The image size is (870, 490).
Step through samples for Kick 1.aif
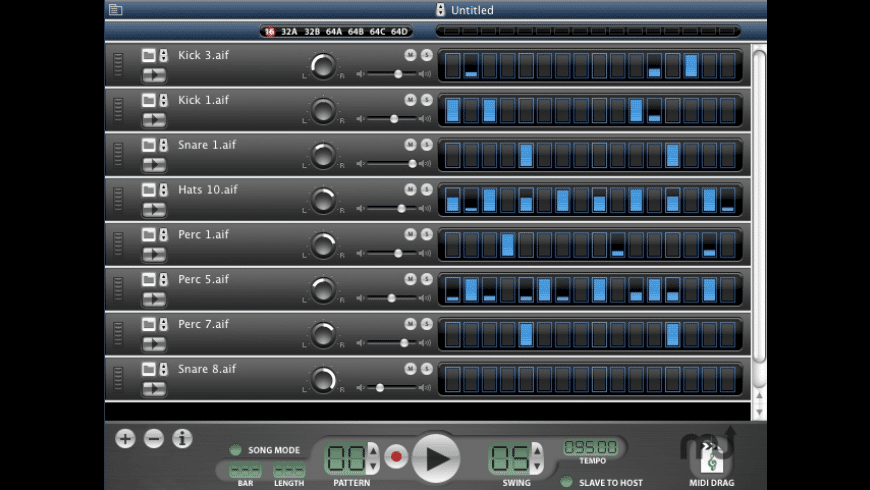point(164,100)
